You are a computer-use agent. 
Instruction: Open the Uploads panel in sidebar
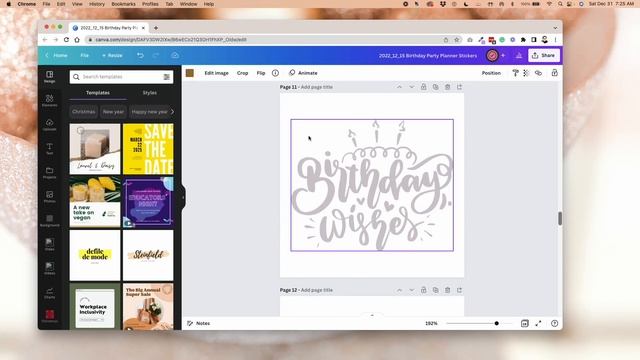49,124
